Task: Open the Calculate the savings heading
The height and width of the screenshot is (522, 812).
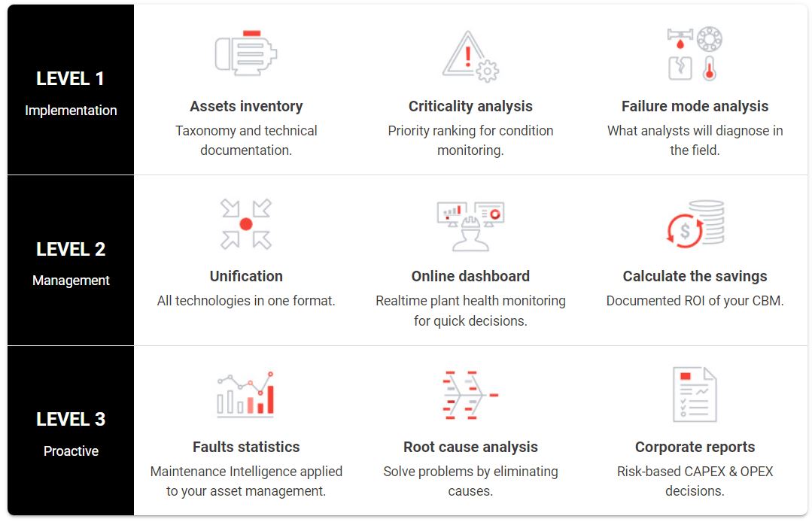Action: point(695,276)
